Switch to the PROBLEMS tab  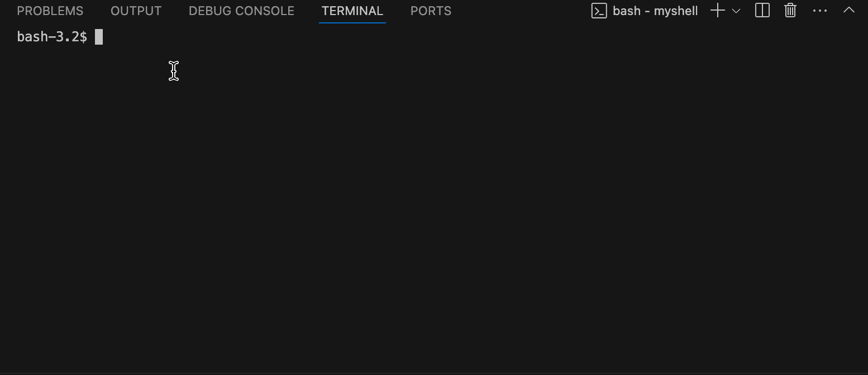[x=50, y=11]
